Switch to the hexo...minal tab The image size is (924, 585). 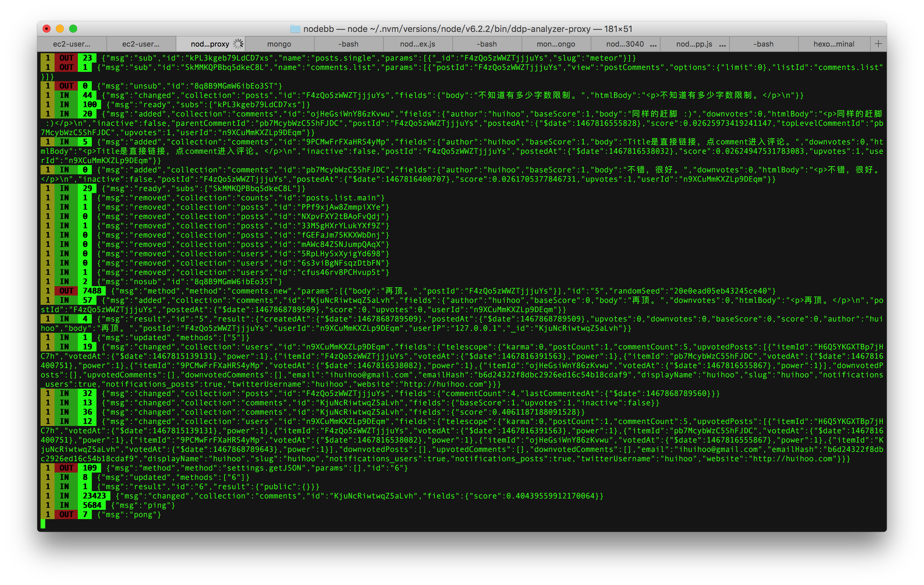(834, 44)
